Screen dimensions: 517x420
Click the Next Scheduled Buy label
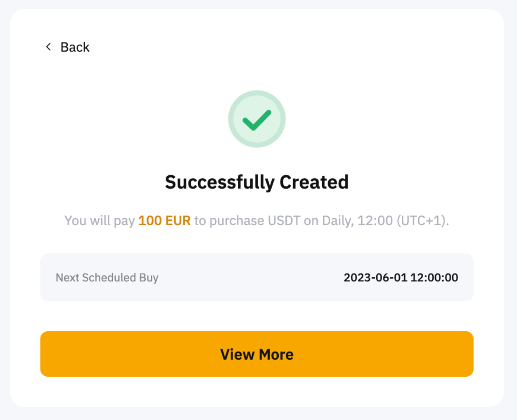(107, 278)
